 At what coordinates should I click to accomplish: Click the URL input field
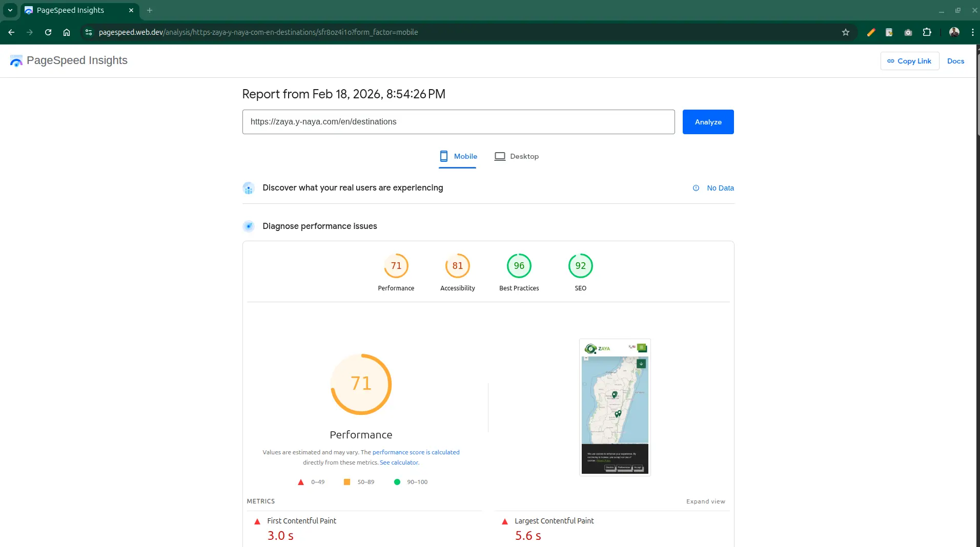[458, 122]
